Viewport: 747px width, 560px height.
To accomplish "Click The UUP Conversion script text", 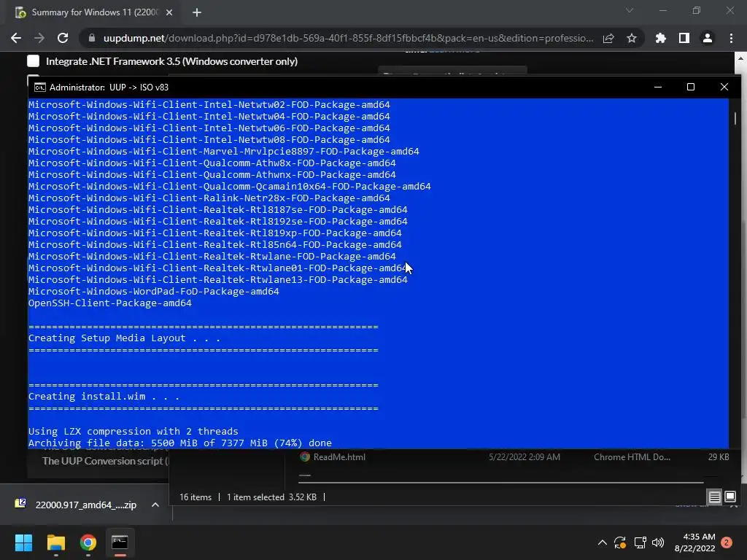I will [x=106, y=461].
